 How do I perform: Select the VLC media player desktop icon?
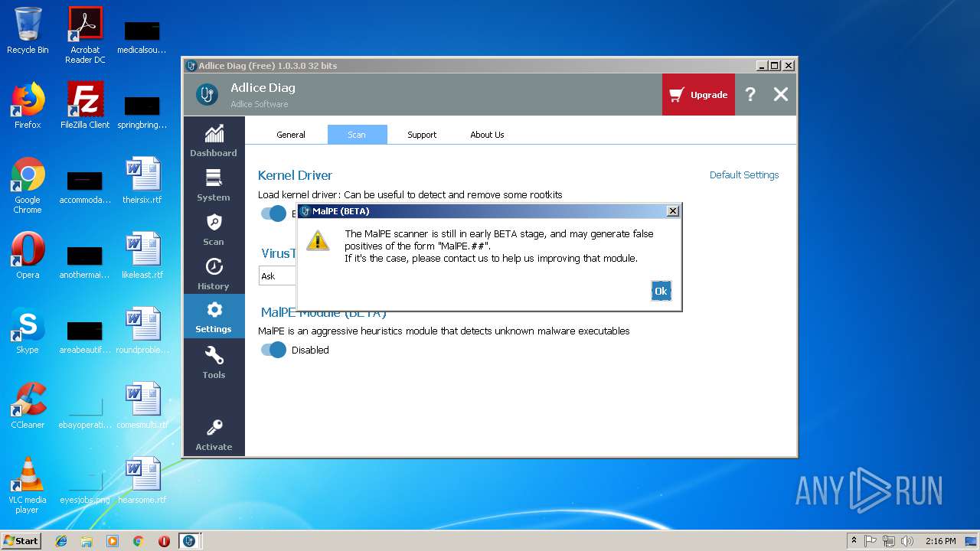click(x=28, y=485)
